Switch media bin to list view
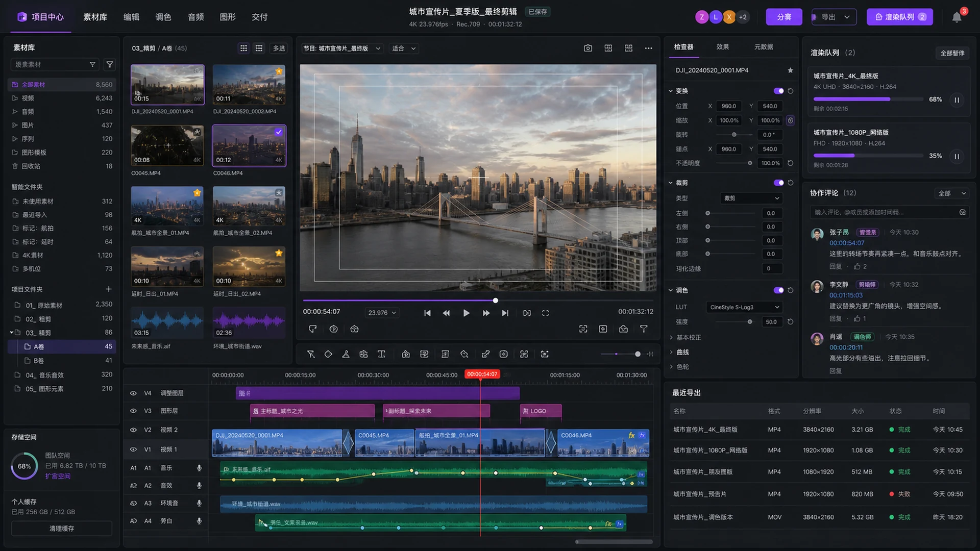The image size is (980, 551). point(259,48)
